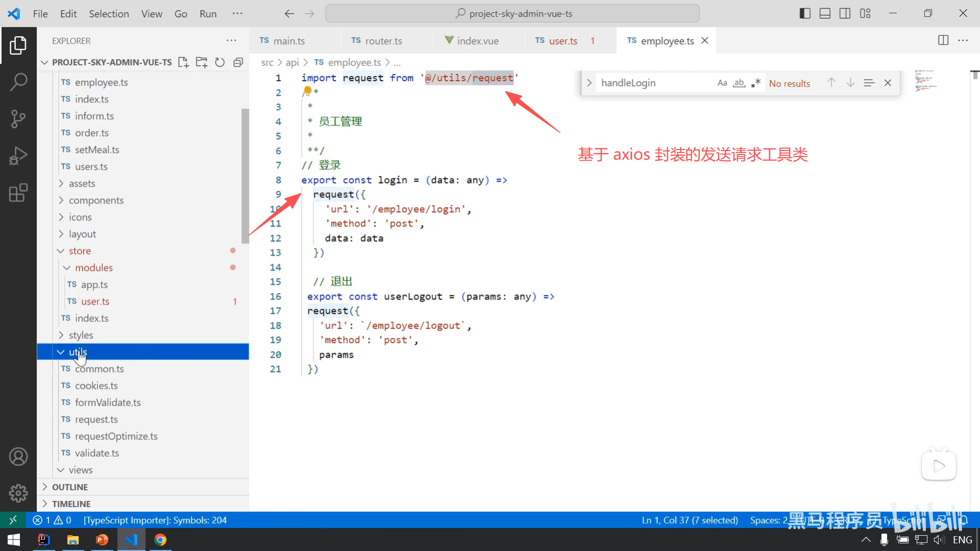Expand the components folder
The image size is (980, 551).
pos(96,201)
